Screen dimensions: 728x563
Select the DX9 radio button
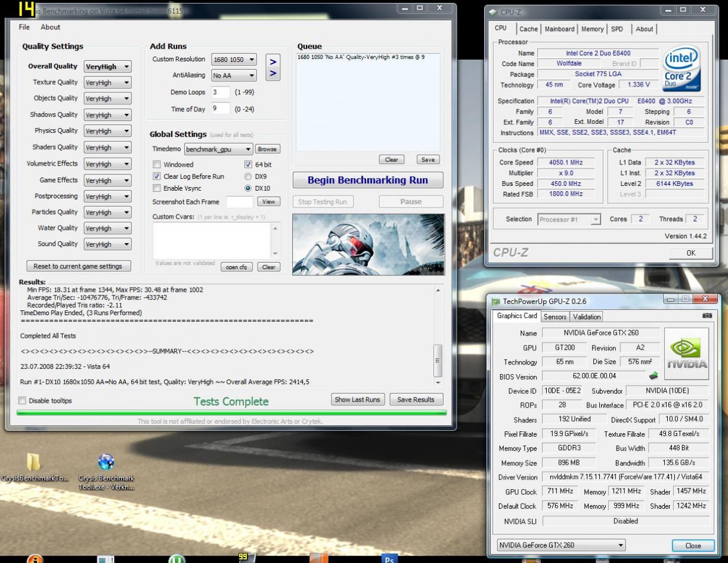248,176
